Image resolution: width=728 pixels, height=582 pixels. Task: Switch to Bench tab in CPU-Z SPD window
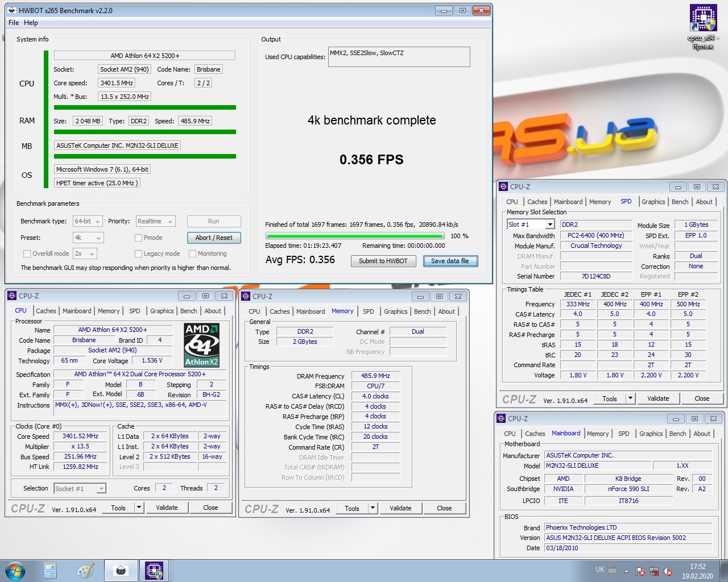pyautogui.click(x=680, y=202)
